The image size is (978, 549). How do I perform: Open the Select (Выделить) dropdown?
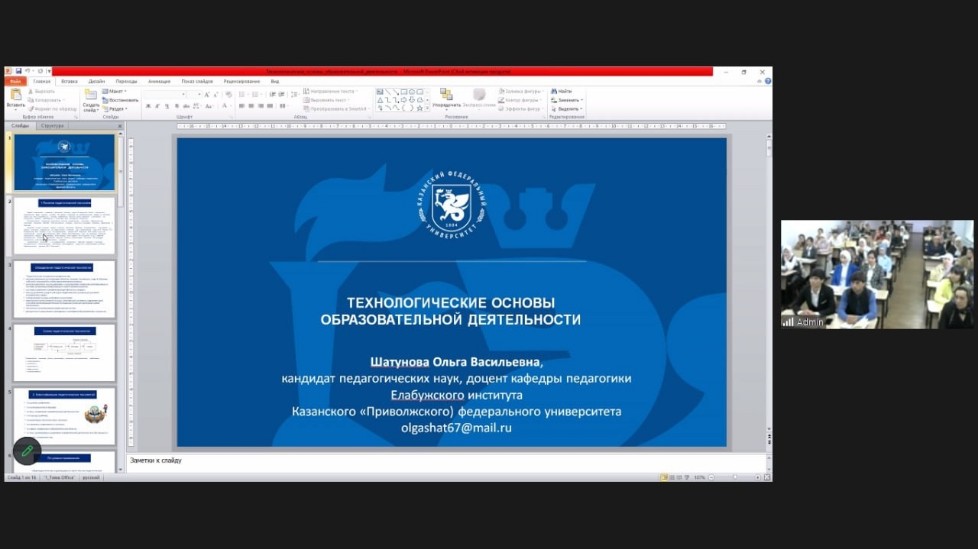[568, 109]
